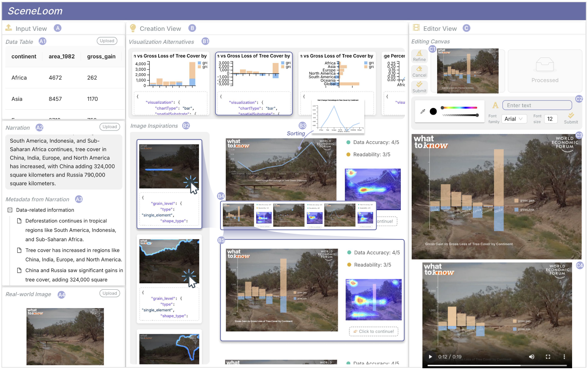
Task: Click the Real-world Image Upload button
Action: 110,294
